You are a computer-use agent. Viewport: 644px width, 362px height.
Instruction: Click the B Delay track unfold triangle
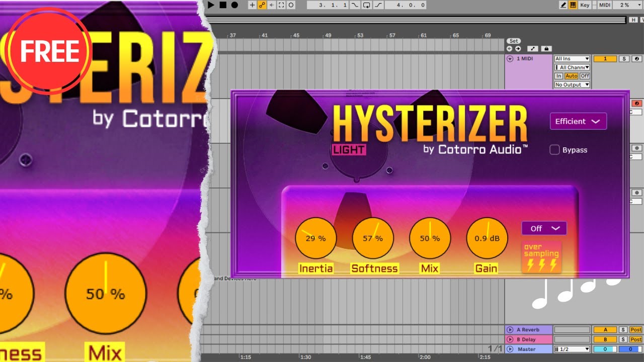click(x=510, y=339)
